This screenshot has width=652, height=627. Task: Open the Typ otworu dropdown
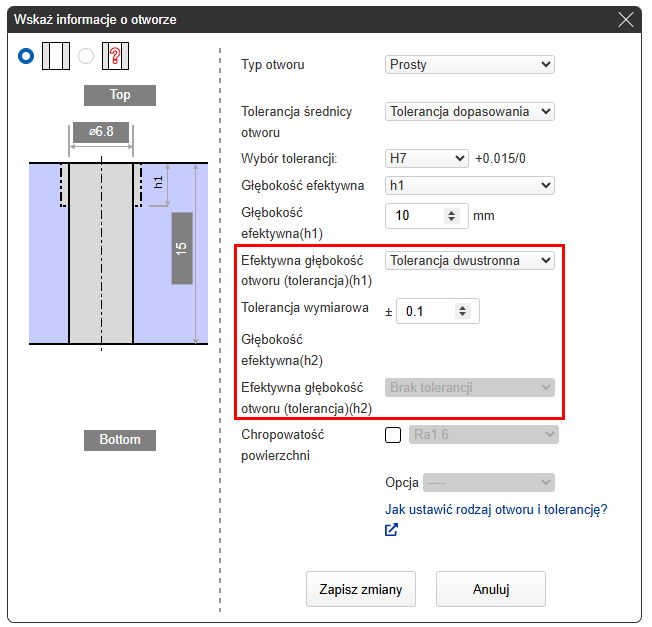tap(469, 65)
